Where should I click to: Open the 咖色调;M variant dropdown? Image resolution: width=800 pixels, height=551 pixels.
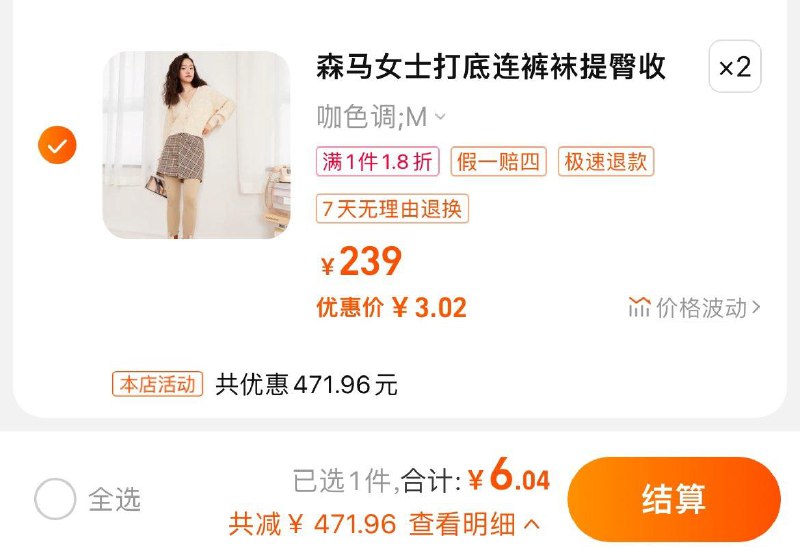(x=381, y=117)
